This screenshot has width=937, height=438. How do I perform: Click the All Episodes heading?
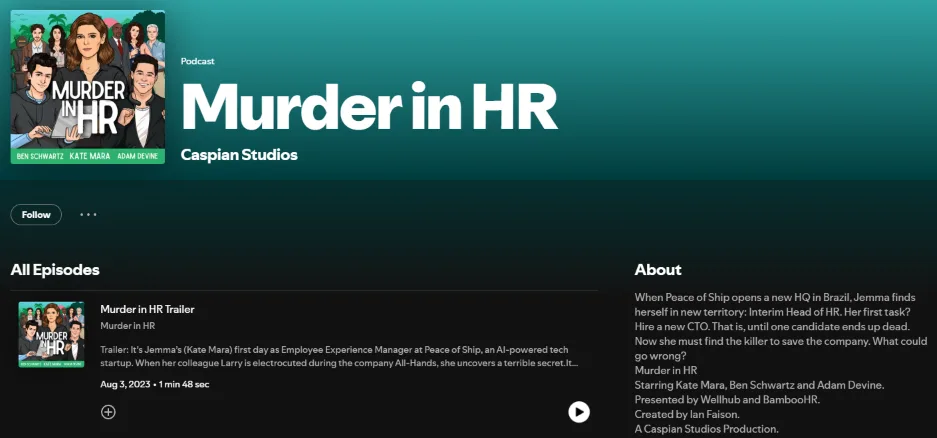(x=55, y=269)
